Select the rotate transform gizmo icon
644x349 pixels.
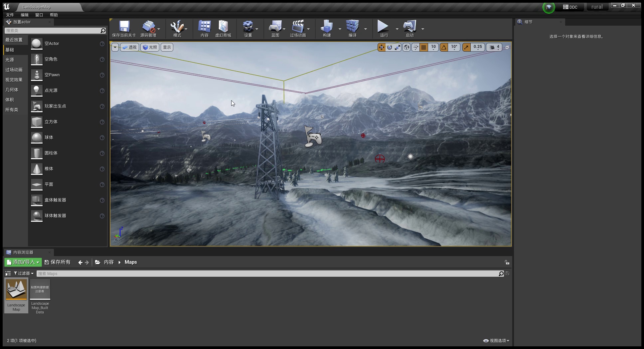point(390,47)
